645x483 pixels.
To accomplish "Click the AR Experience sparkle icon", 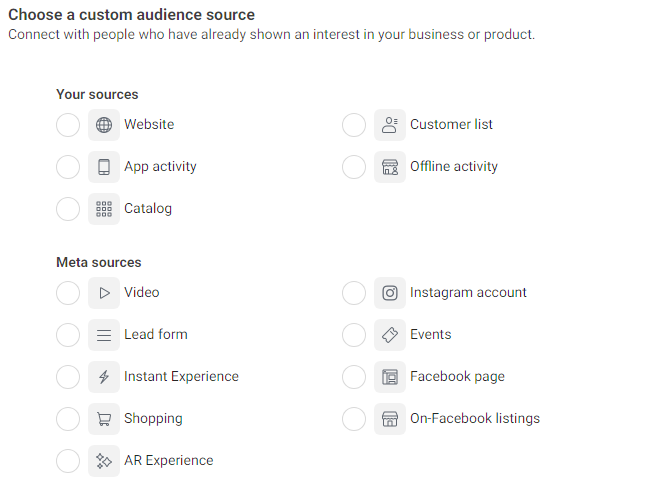I will 104,461.
